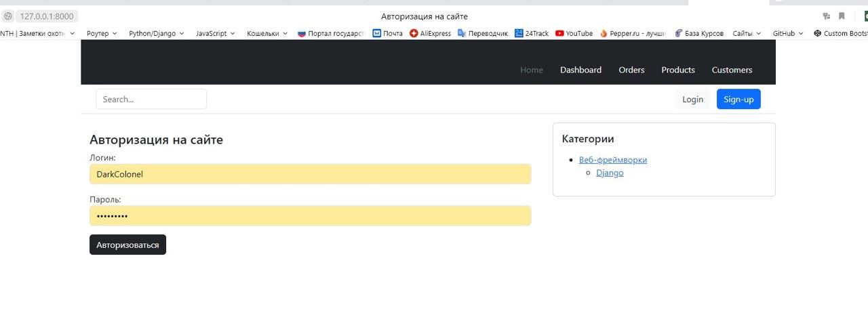Click the blue Sign-up button
This screenshot has width=868, height=334.
(x=738, y=99)
